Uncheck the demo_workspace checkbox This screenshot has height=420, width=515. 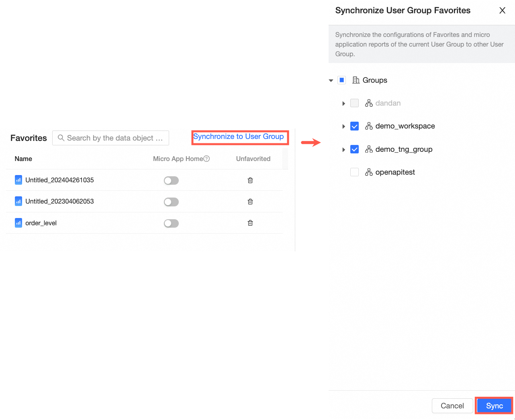[354, 126]
